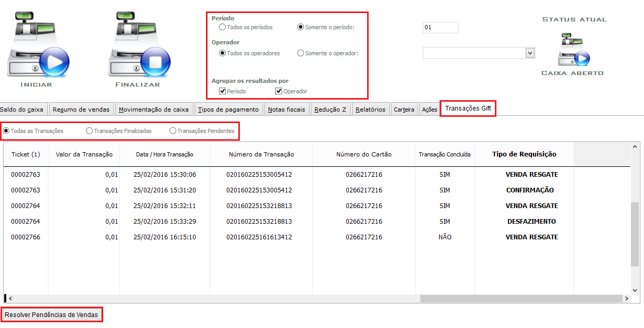Screen dimensions: 644x328
Task: Sort by Ticket (1) column header
Action: click(x=26, y=154)
